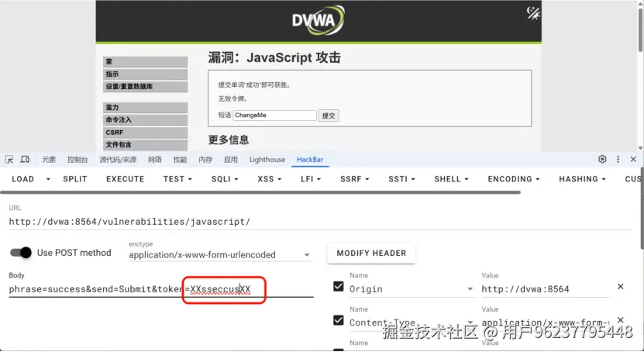This screenshot has width=644, height=352.
Task: Click the ChangeMe phrase input field
Action: pos(275,116)
